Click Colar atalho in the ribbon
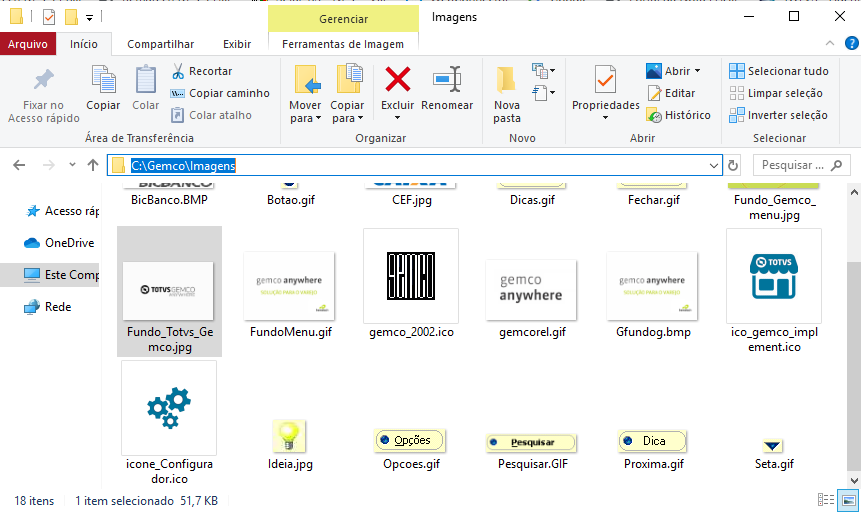The width and height of the screenshot is (861, 512). point(211,115)
